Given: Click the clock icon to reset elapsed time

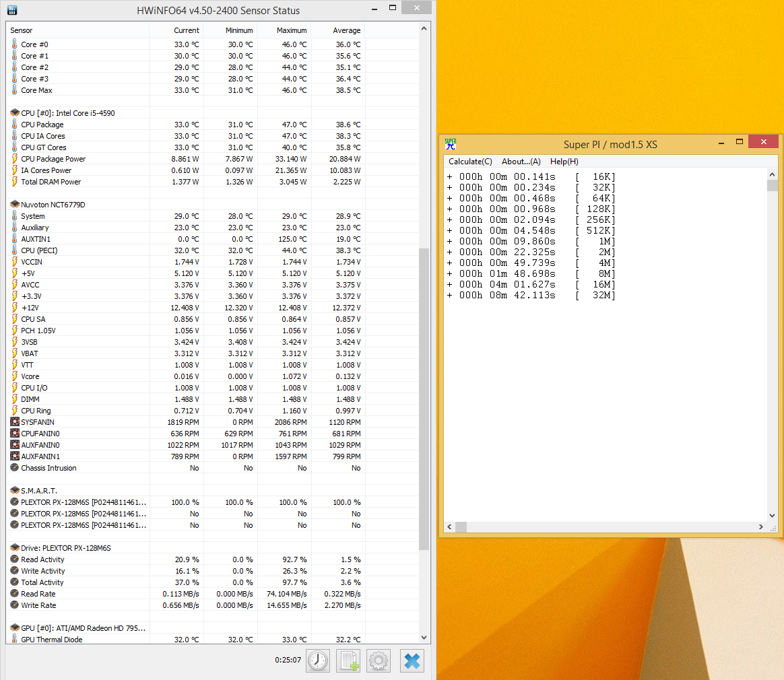Looking at the screenshot, I should coord(318,660).
